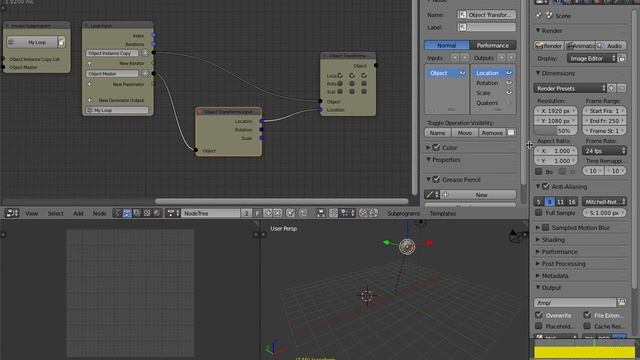Enable the Cache Result checkbox
Image resolution: width=640 pixels, height=360 pixels.
(587, 326)
